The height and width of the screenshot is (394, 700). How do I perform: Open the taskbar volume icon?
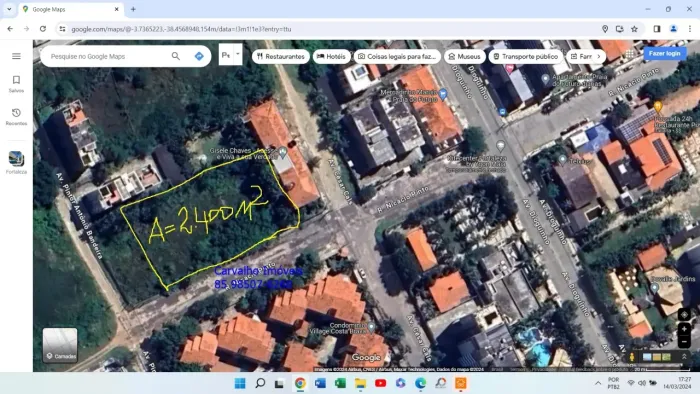click(x=642, y=383)
